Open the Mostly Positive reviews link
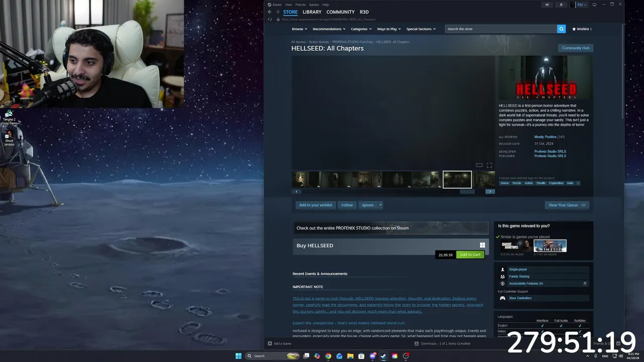The height and width of the screenshot is (362, 644). (545, 137)
